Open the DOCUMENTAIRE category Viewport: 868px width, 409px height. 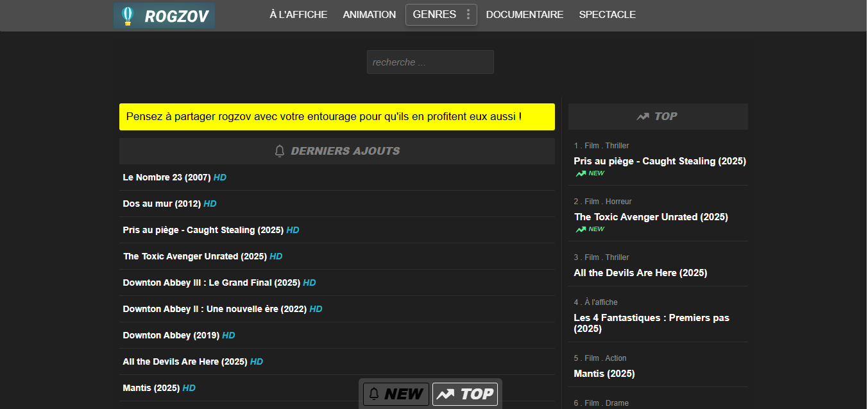(x=524, y=15)
